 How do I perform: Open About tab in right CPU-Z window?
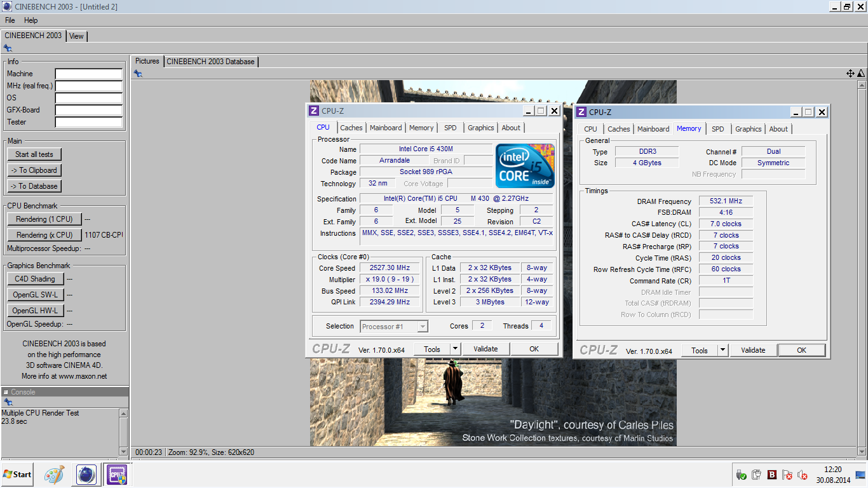778,129
